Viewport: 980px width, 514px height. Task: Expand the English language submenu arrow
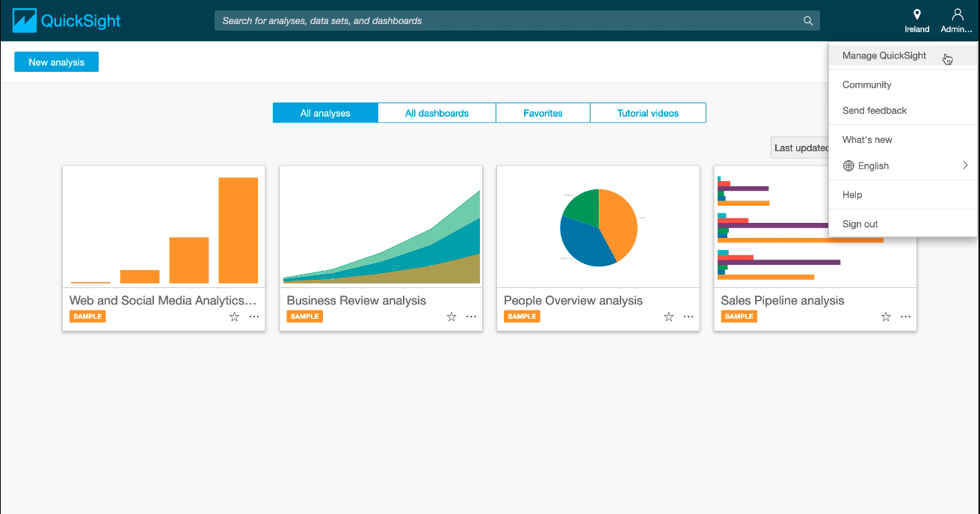click(965, 165)
